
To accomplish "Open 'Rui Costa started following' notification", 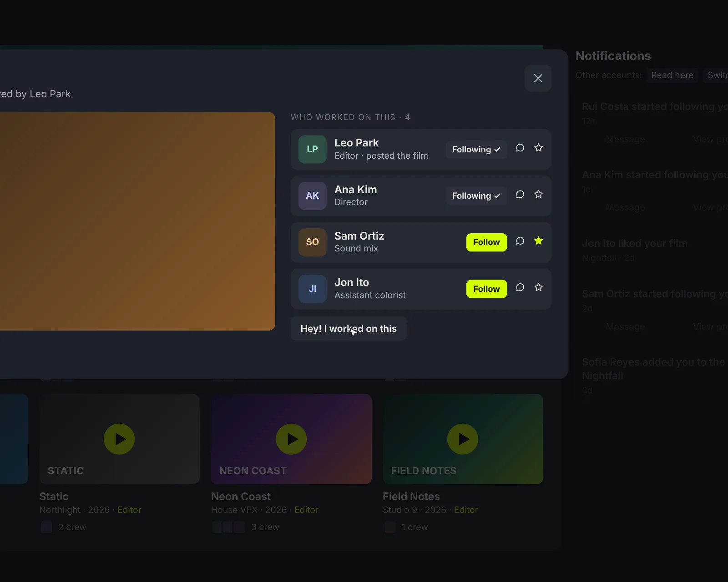I will click(654, 106).
